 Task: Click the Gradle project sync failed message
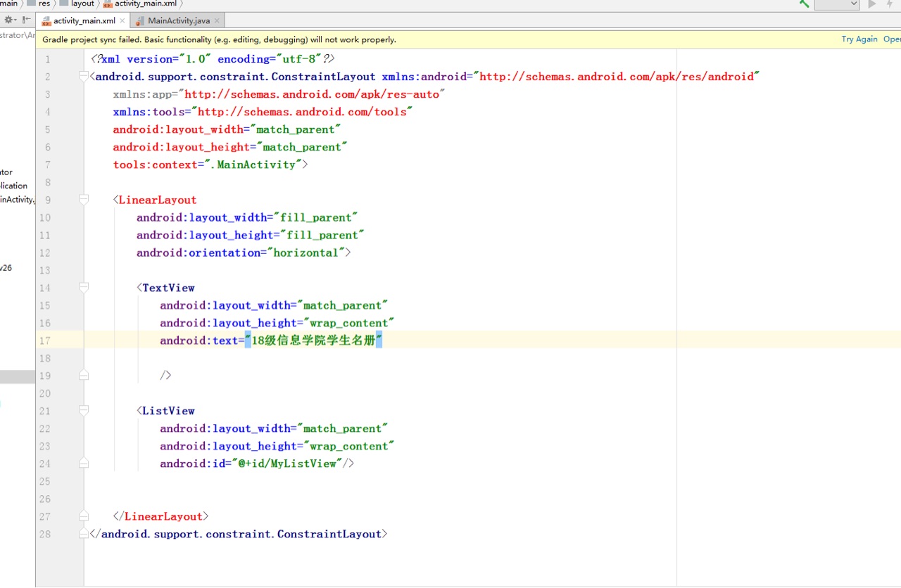point(219,39)
